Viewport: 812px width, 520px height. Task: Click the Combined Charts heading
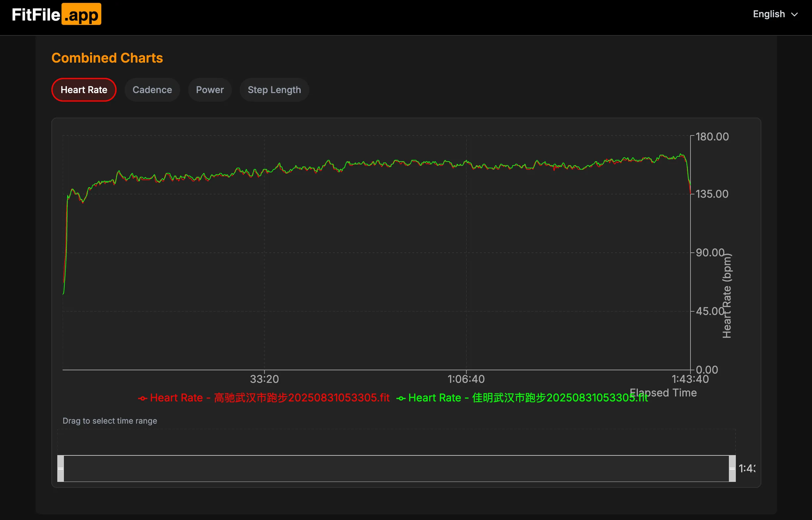[107, 58]
